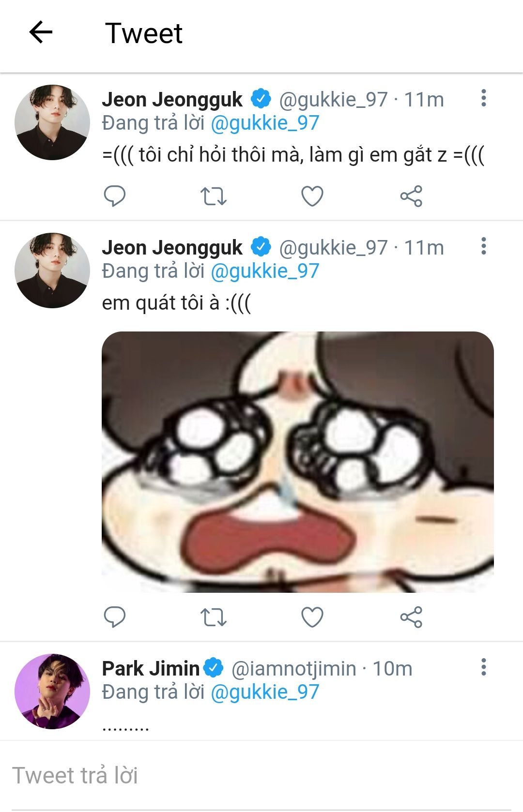The image size is (523, 812).
Task: Tap the 'Tweet trả lời' reply field
Action: tap(261, 775)
